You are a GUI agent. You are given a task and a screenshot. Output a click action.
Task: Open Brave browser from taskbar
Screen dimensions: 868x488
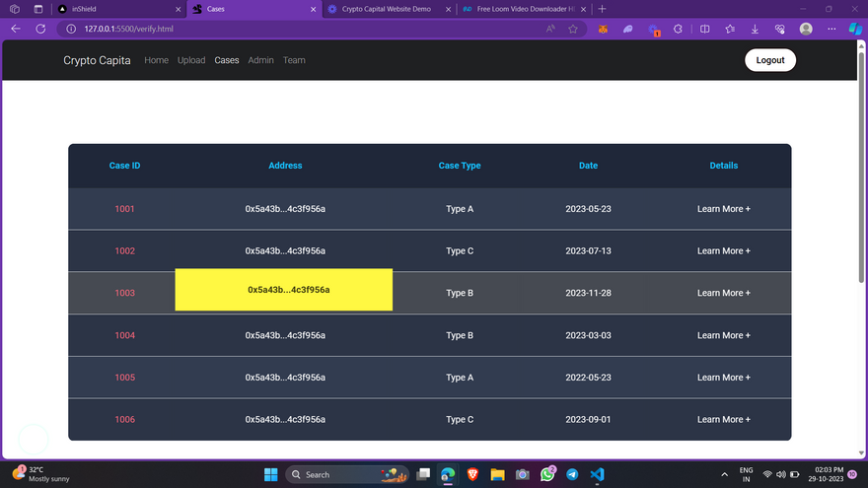tap(472, 474)
